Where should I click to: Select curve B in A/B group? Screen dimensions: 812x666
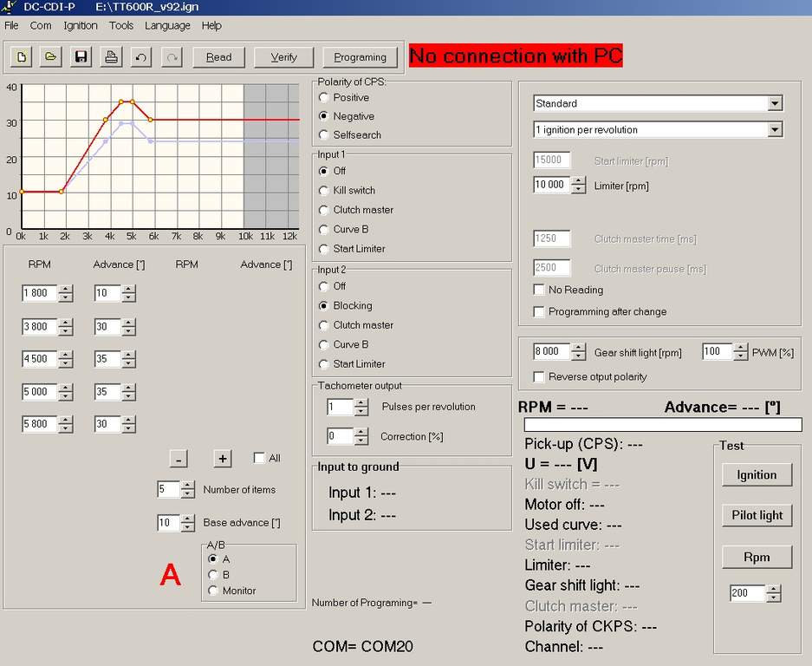(x=212, y=575)
